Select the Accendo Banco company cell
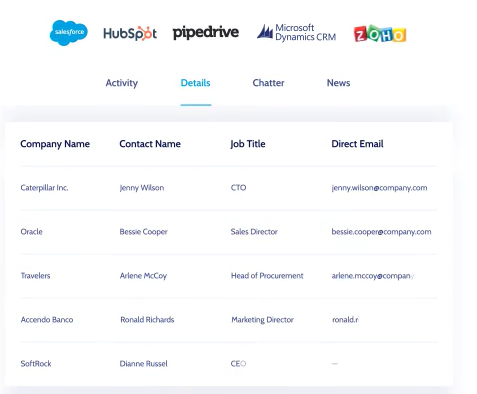Viewport: 477px width, 394px height. [x=47, y=320]
